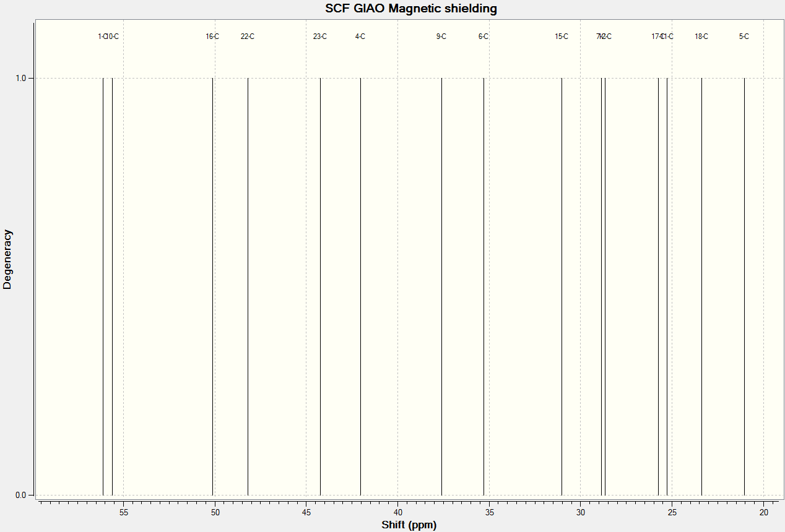Select the 15-C peak label
The height and width of the screenshot is (532, 785).
(562, 36)
